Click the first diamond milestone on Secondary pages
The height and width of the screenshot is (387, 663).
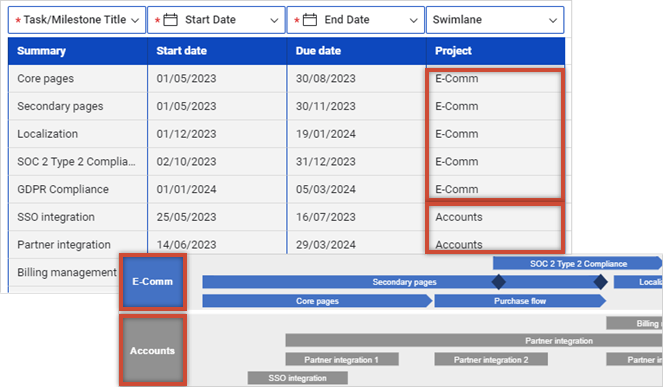coord(499,282)
